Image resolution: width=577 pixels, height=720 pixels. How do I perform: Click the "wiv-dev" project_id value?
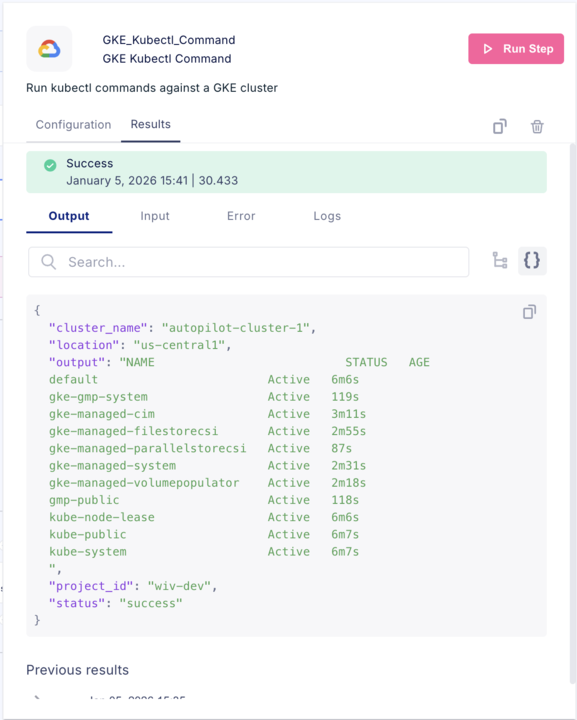[x=179, y=586]
